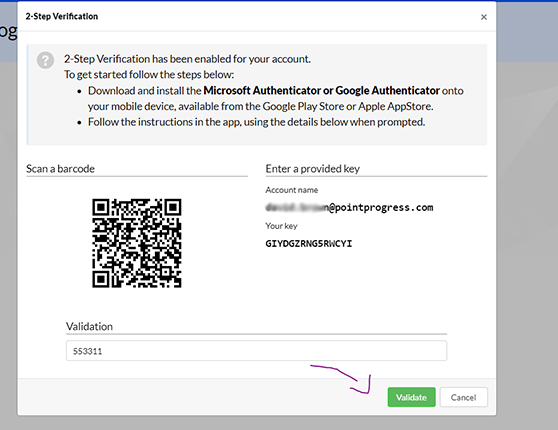The width and height of the screenshot is (558, 430).
Task: Close the dialog with the X icon
Action: click(484, 17)
